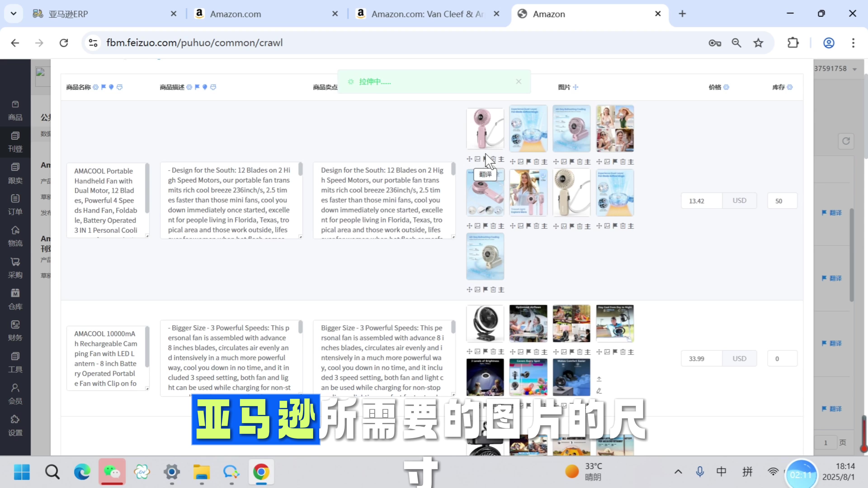
Task: Click the stretch image icon under black camping fan thumbnail
Action: click(477, 352)
